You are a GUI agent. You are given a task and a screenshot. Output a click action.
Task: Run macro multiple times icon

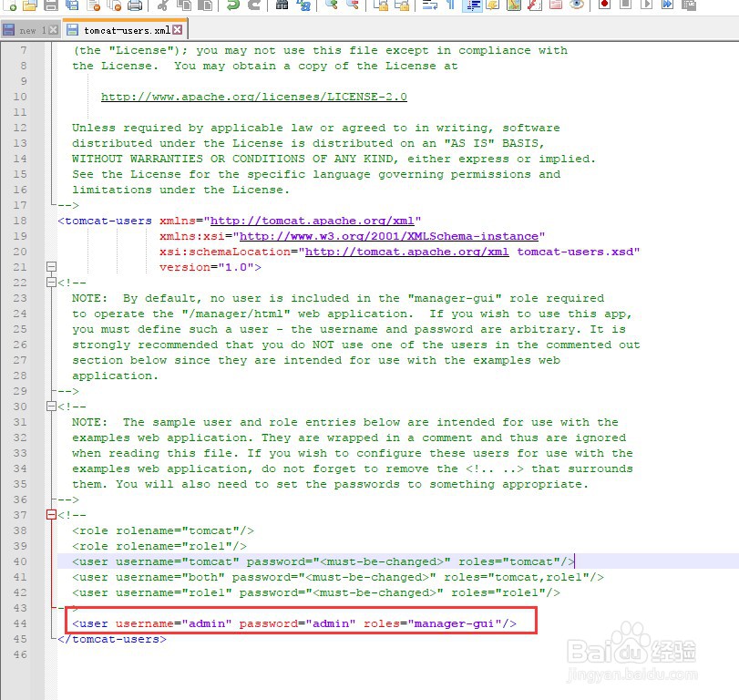[667, 5]
